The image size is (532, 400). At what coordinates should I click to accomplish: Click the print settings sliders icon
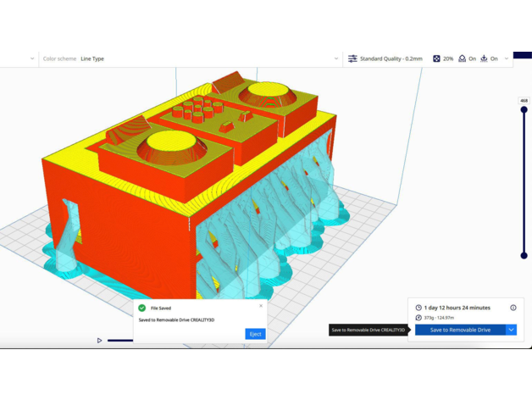pos(352,58)
